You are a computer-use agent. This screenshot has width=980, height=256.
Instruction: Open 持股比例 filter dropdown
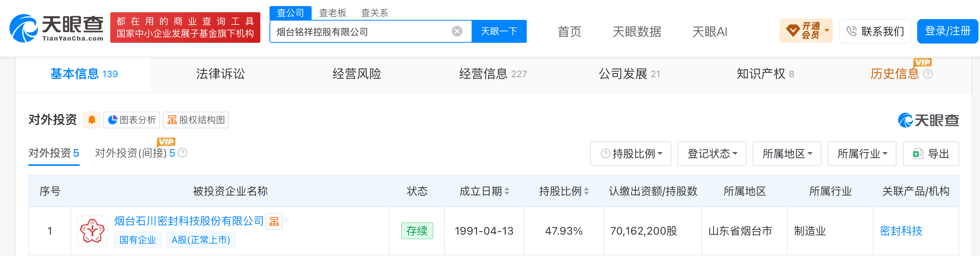click(x=631, y=154)
